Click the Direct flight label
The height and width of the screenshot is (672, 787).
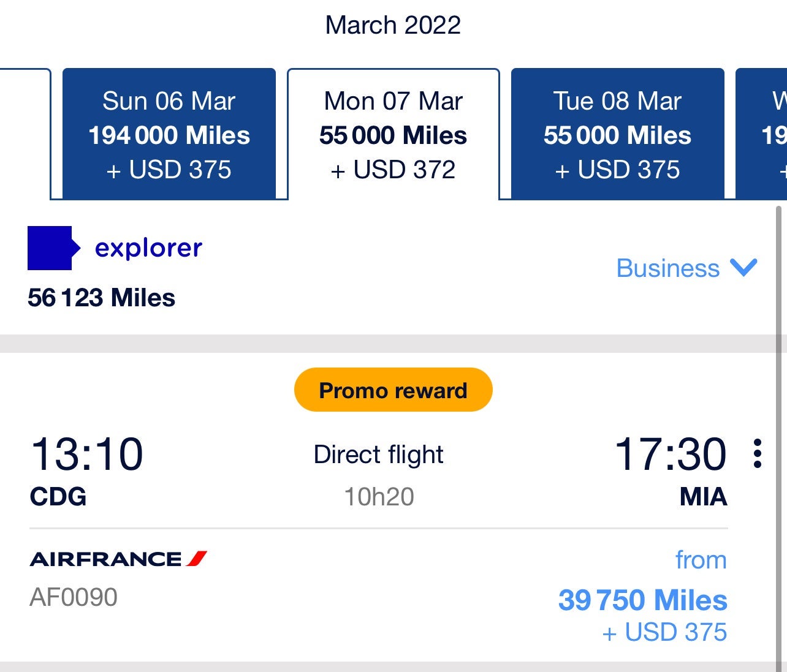coord(378,454)
